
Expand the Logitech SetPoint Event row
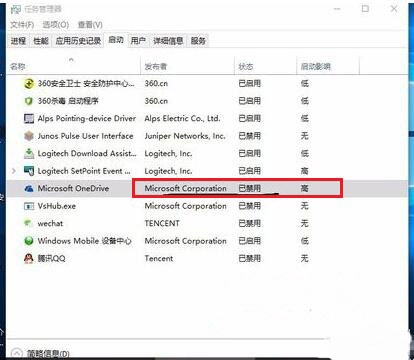(x=14, y=171)
